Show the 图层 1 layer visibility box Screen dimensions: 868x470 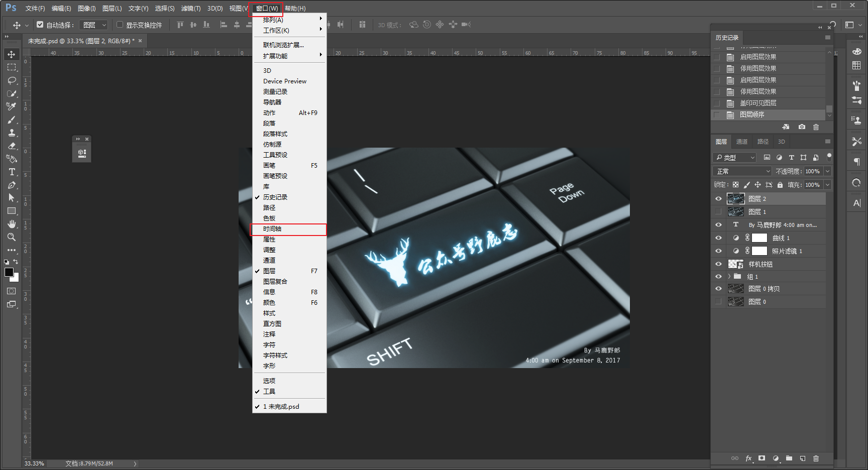click(718, 212)
